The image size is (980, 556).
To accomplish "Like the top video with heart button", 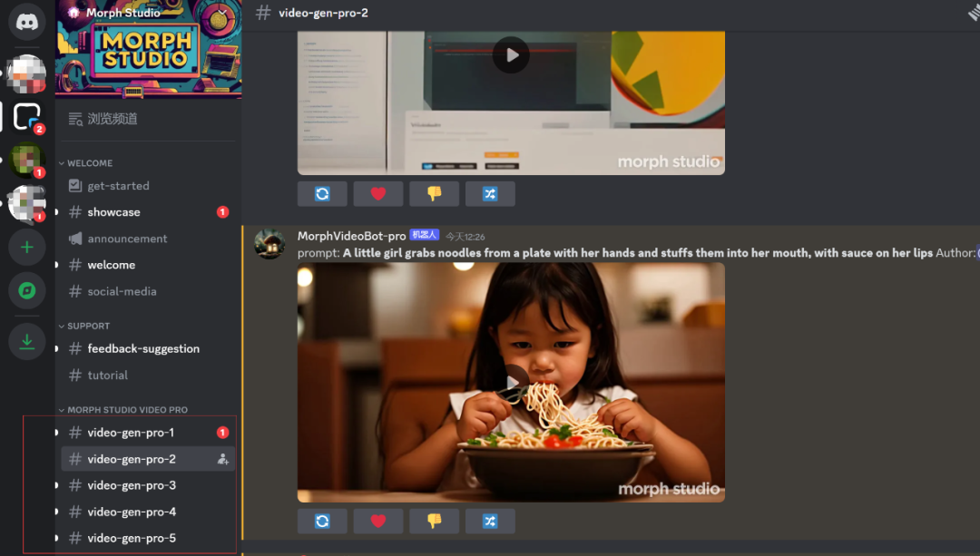I will point(378,193).
